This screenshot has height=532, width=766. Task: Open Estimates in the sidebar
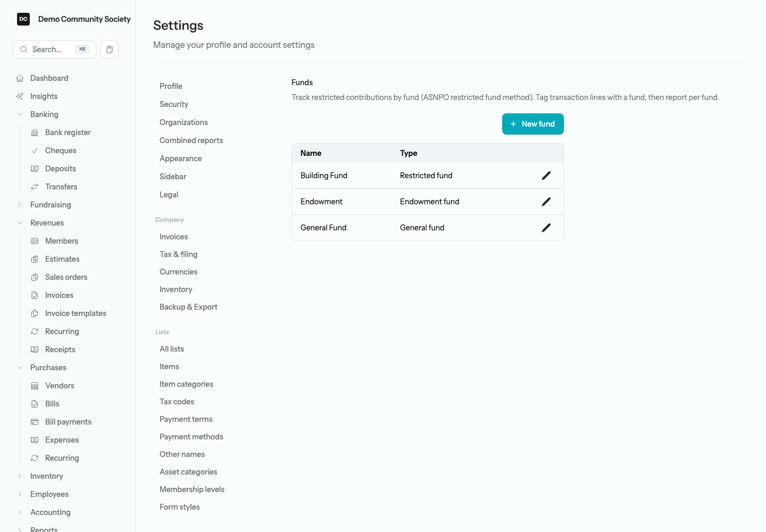pos(62,259)
